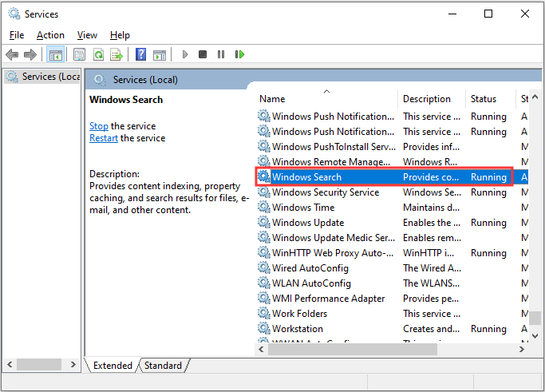The height and width of the screenshot is (392, 545).
Task: Click the Stop the service link
Action: [99, 126]
